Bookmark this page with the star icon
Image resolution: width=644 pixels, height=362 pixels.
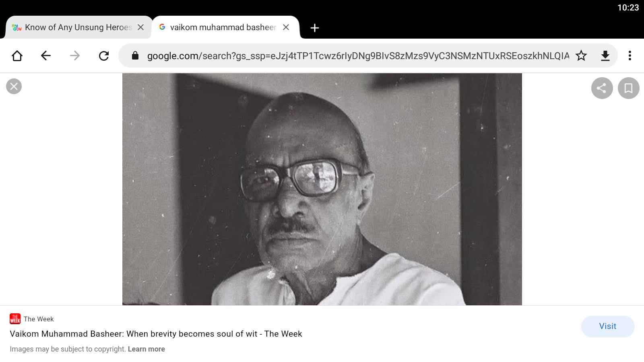coord(581,56)
